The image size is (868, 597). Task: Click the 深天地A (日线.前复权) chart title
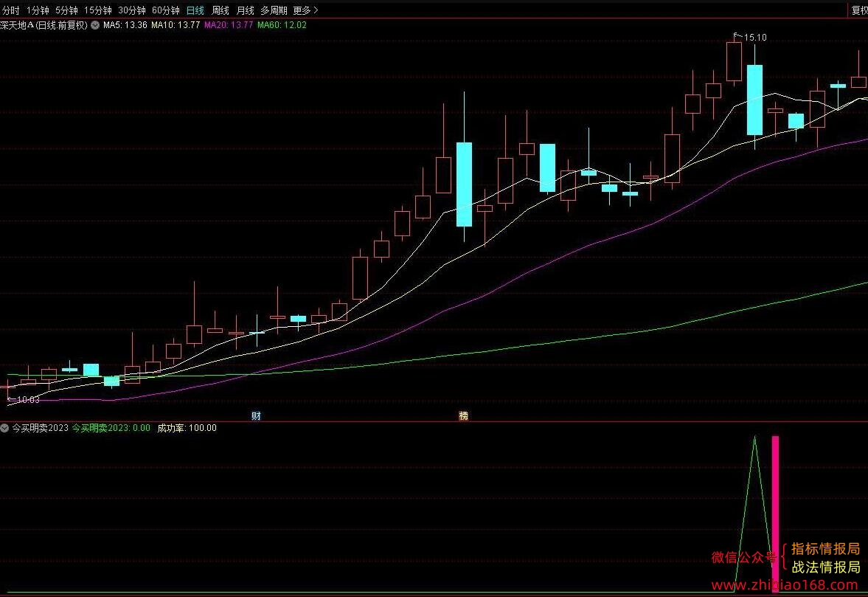pyautogui.click(x=44, y=25)
